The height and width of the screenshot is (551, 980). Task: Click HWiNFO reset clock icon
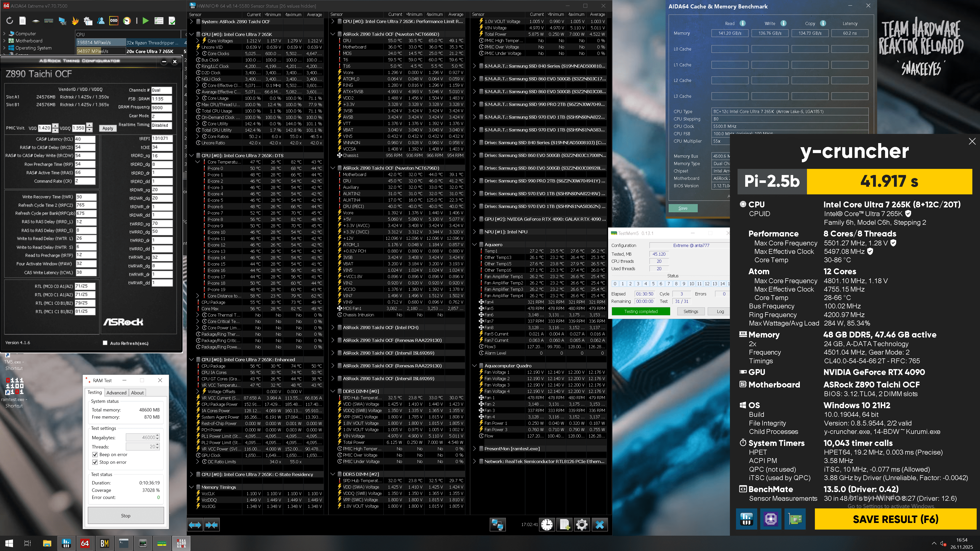pyautogui.click(x=547, y=525)
